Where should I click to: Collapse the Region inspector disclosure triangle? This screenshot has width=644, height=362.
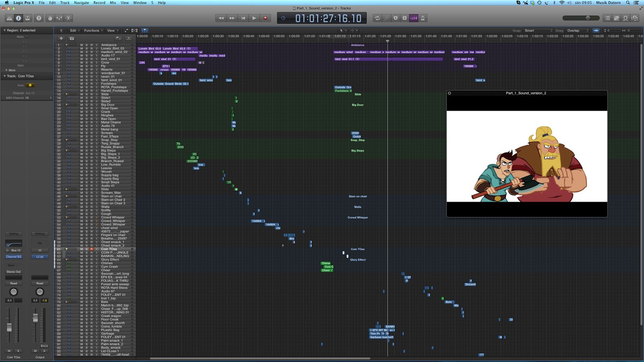[4, 30]
